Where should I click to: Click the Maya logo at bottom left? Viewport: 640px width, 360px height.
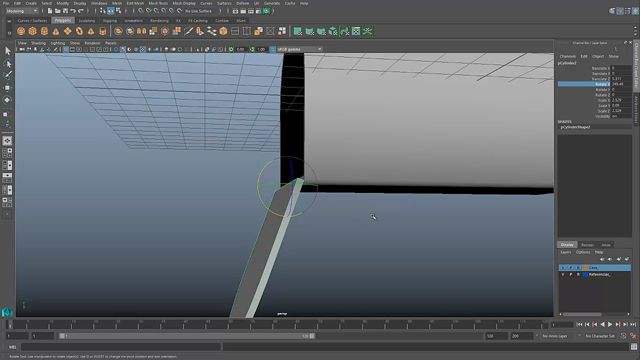tap(7, 312)
